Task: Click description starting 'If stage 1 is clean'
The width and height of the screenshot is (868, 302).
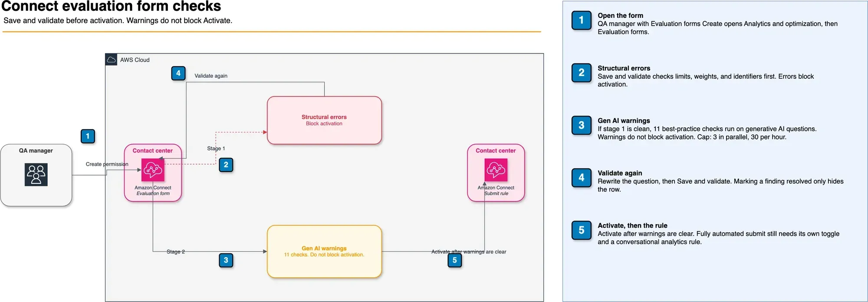Action: [707, 133]
